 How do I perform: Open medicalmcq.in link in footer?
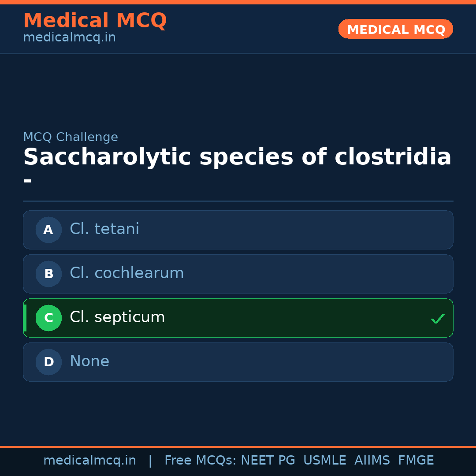click(89, 461)
